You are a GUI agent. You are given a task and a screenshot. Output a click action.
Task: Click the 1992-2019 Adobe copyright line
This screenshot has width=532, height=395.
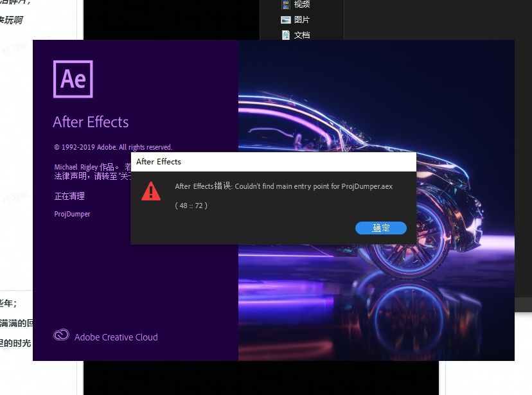[113, 147]
